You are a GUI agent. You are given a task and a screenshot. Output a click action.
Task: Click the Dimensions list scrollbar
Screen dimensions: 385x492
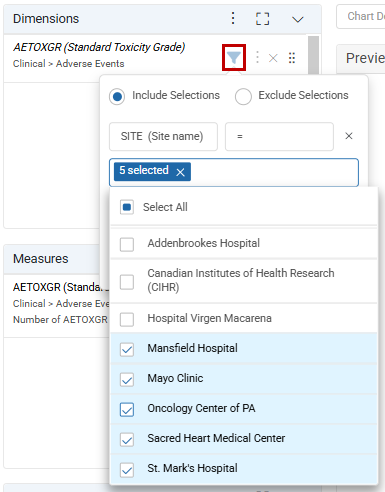coord(313,55)
